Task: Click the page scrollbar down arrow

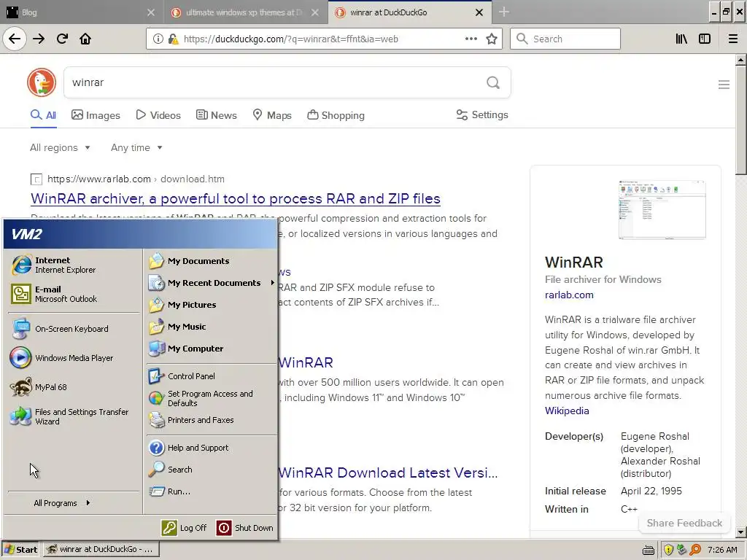Action: (741, 532)
